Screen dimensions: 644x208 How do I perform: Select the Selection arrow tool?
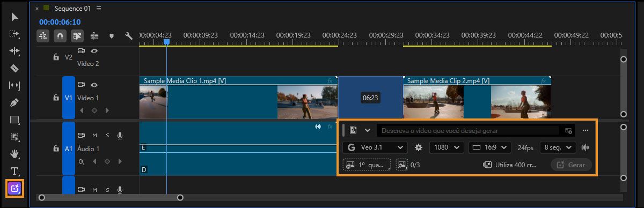point(14,17)
